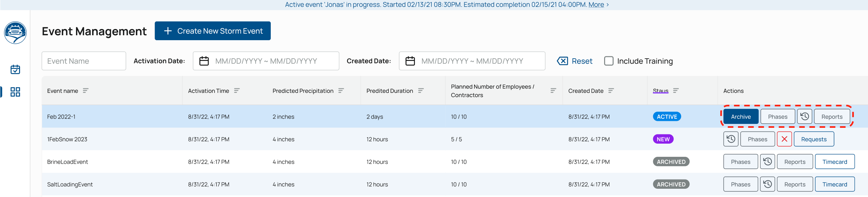Image resolution: width=868 pixels, height=197 pixels.
Task: Click the Event Name search field
Action: (84, 61)
